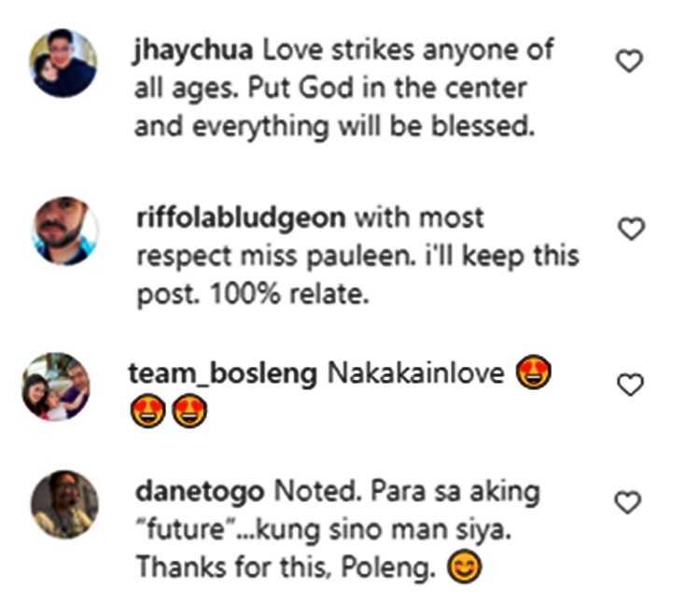Click the smiling emoji after 'Poleng.'
Screen dimensions: 700x603
point(464,567)
